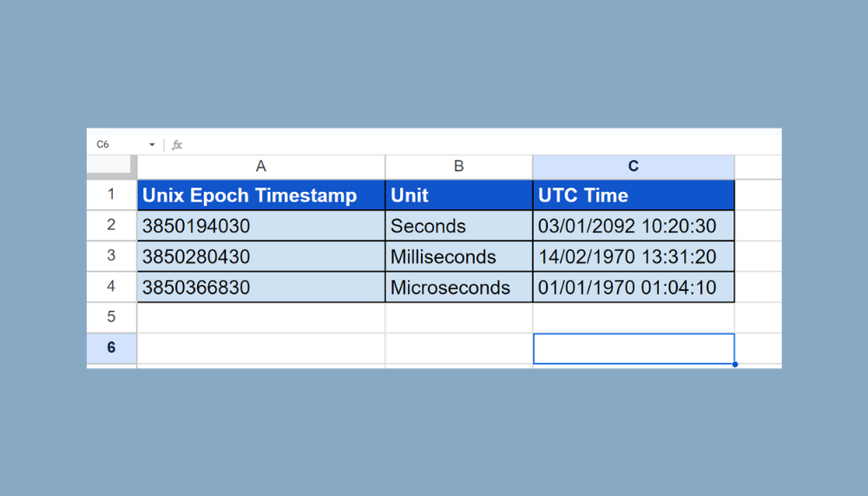868x496 pixels.
Task: Select column B header
Action: (x=458, y=166)
